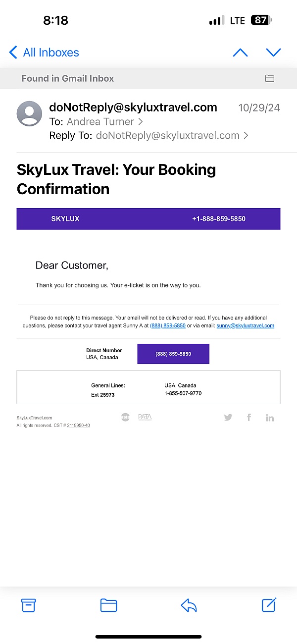Tap the sender's avatar picture
The height and width of the screenshot is (644, 297).
tap(30, 114)
